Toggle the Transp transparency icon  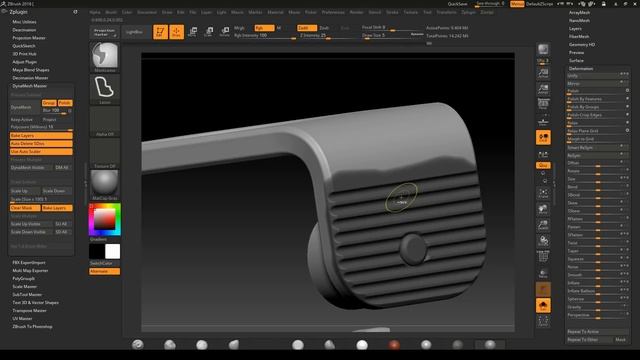pos(543,273)
